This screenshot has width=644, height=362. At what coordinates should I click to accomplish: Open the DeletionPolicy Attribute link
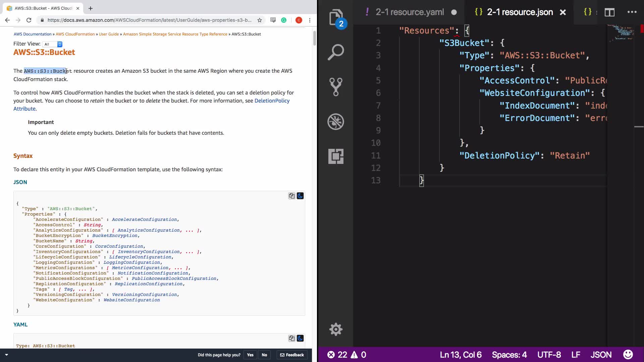272,101
